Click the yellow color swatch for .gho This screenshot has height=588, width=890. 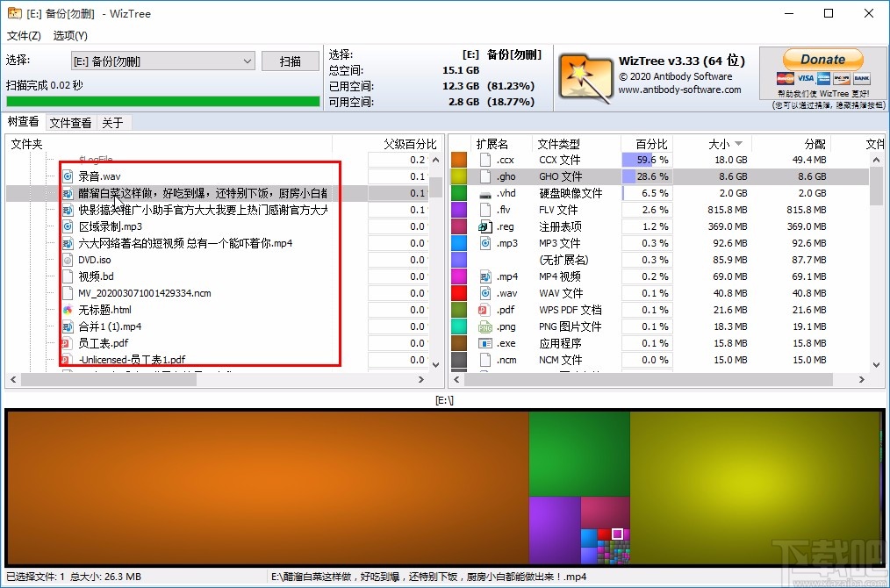[458, 176]
